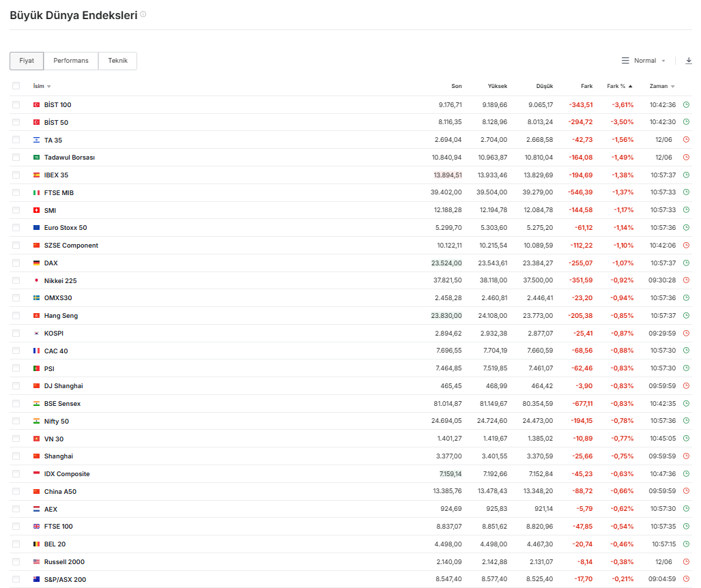
Task: Click the red clock icon in Russell 2000 row
Action: coord(686,561)
